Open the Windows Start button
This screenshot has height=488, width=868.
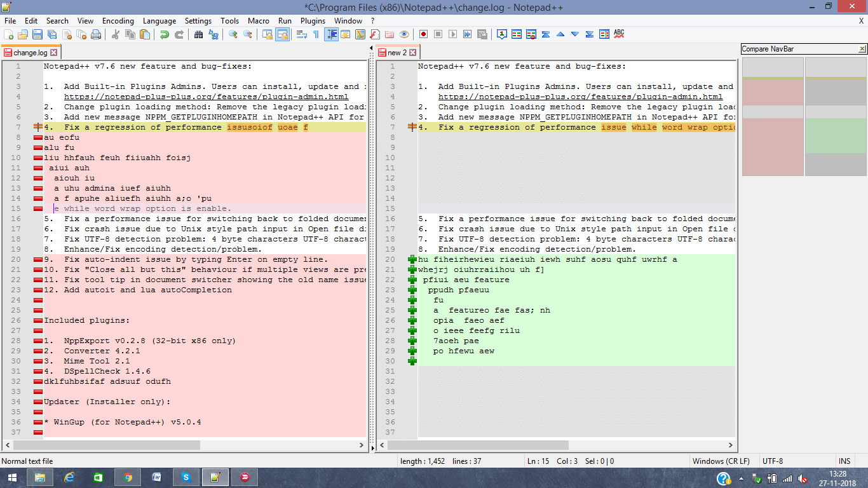[x=13, y=477]
